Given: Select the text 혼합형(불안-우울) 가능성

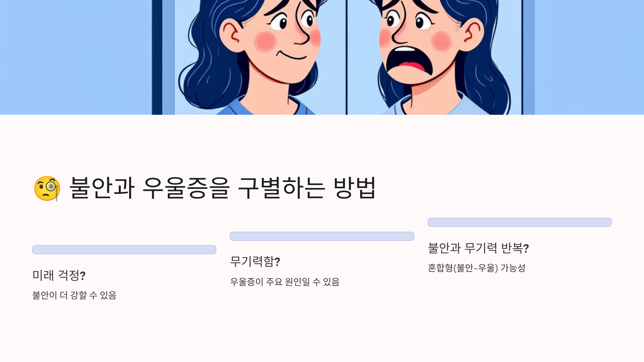Looking at the screenshot, I should click(x=477, y=268).
